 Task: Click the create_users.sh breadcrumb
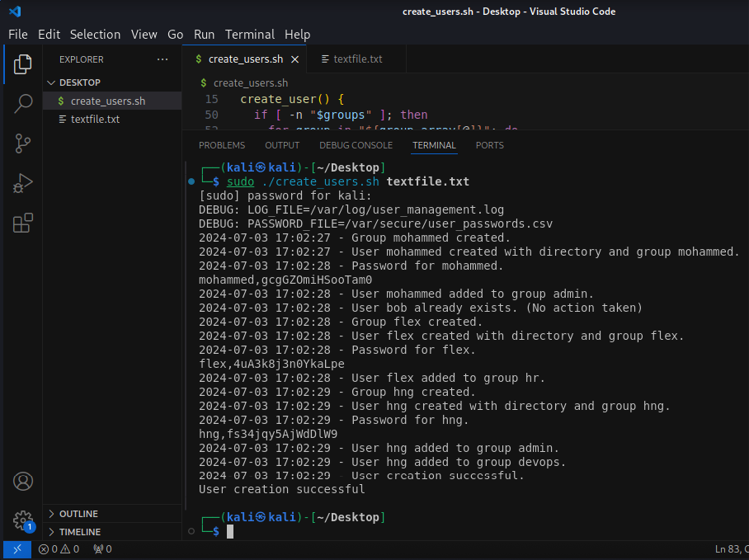250,83
